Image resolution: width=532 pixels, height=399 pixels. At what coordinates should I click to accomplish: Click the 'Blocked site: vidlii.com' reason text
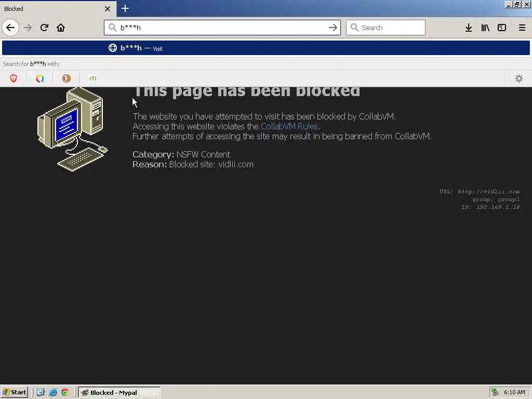(211, 164)
